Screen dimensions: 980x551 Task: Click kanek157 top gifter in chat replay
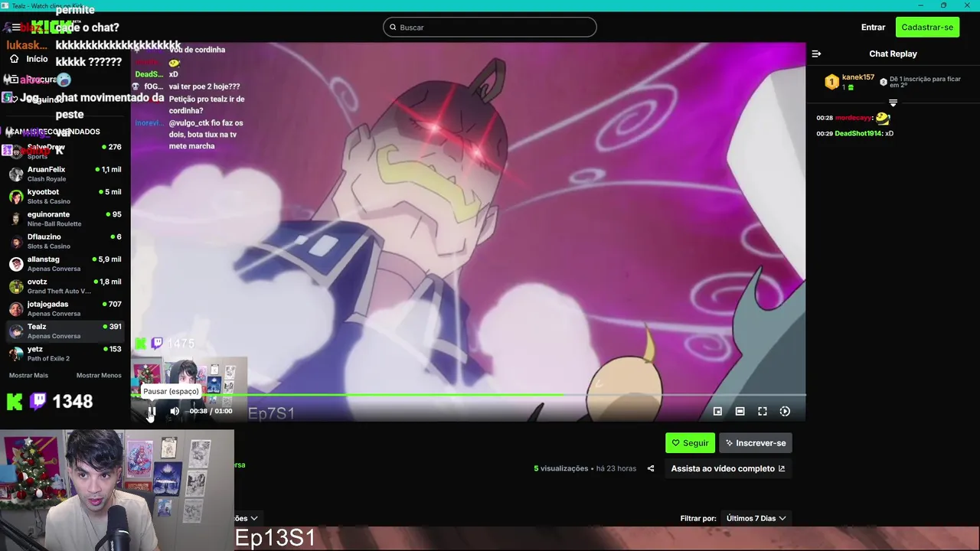point(858,77)
